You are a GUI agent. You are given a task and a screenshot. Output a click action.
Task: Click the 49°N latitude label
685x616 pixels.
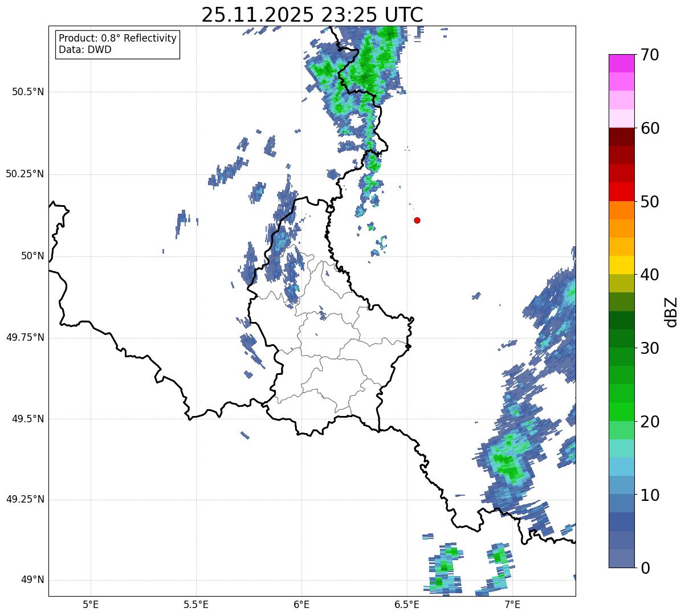pyautogui.click(x=32, y=580)
